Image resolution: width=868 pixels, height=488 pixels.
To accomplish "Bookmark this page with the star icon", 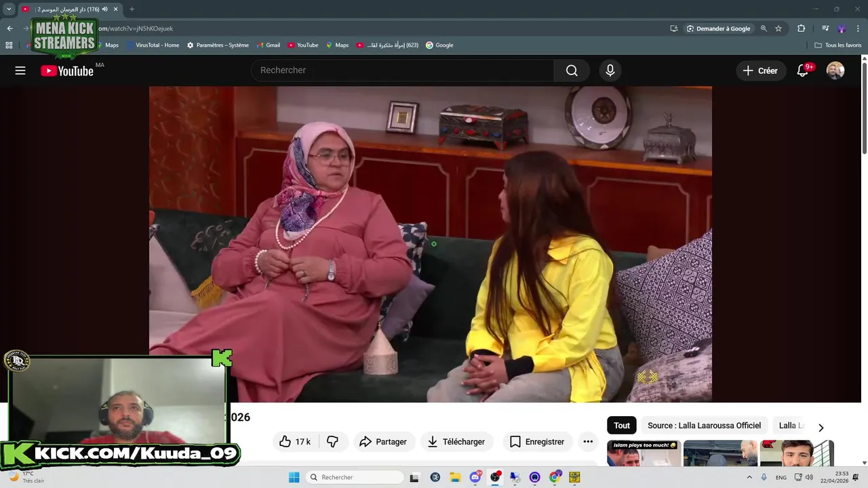I will click(778, 28).
